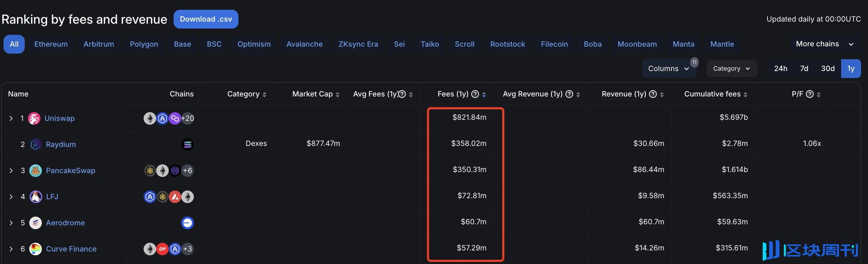Open the Curve Finance protocol link
This screenshot has height=264, width=868.
coord(71,249)
